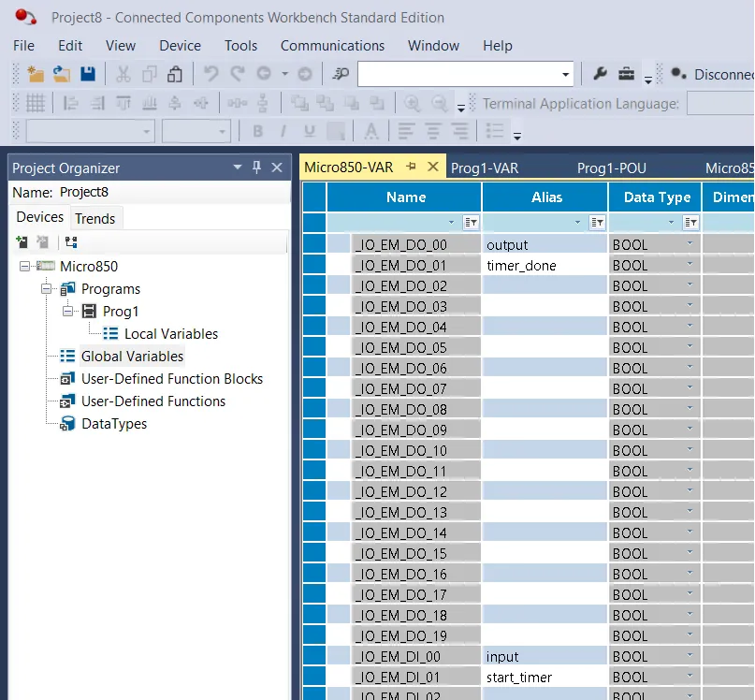Click the New Project toolbar icon
This screenshot has height=700, width=755.
tap(36, 74)
